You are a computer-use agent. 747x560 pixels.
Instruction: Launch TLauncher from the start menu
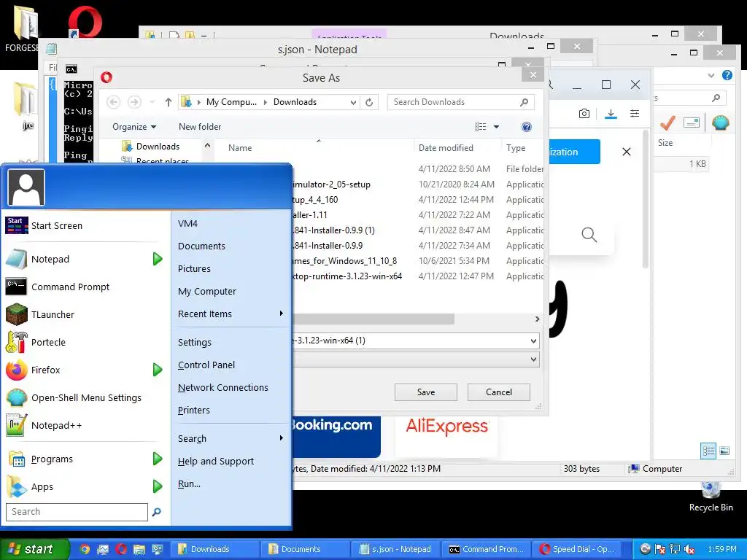(86, 314)
